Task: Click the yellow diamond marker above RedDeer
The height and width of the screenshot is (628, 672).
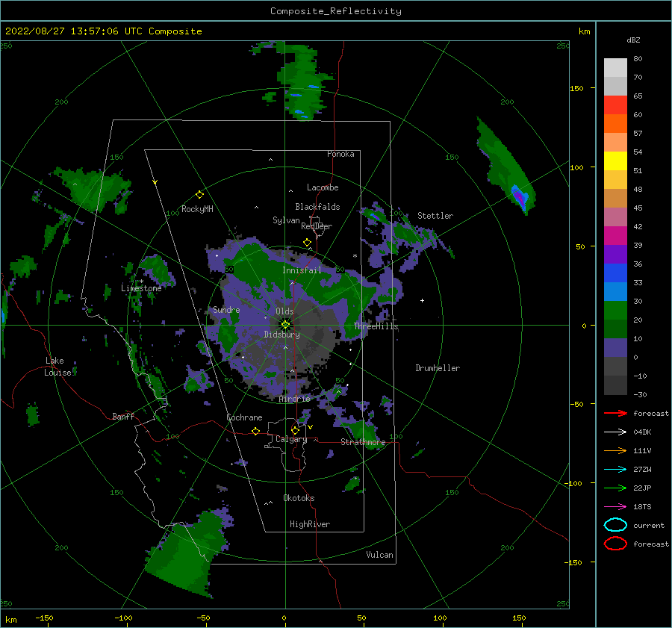Action: 307,243
